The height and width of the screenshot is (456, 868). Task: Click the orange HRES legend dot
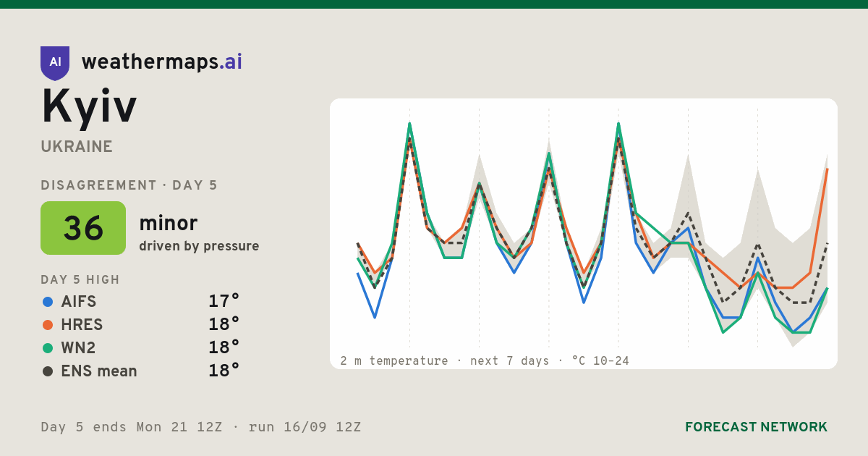pyautogui.click(x=48, y=325)
